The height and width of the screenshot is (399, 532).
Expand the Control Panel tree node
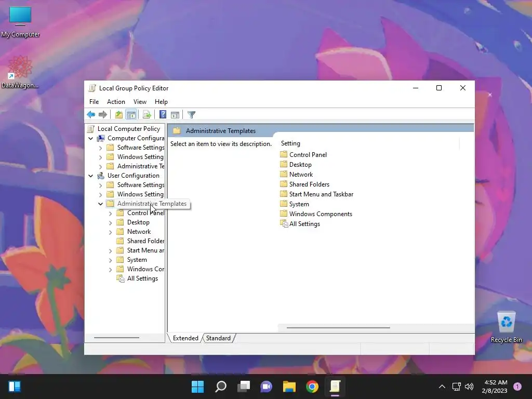coord(110,214)
